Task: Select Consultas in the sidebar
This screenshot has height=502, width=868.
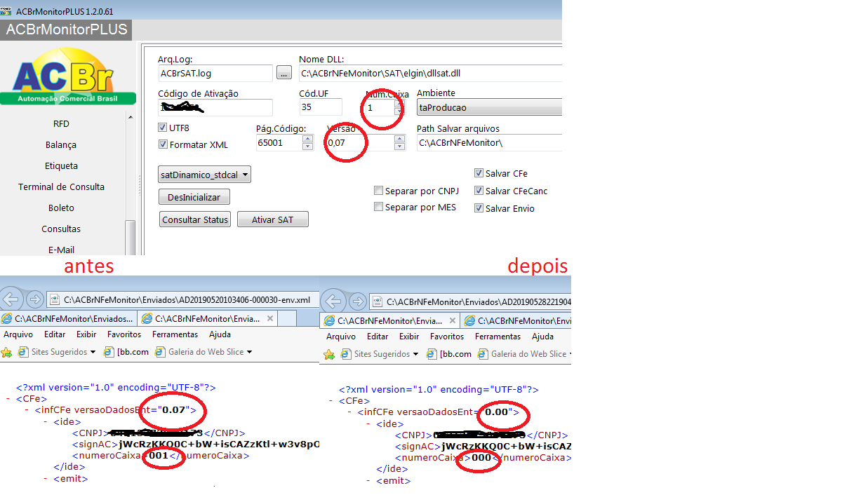Action: tap(61, 229)
